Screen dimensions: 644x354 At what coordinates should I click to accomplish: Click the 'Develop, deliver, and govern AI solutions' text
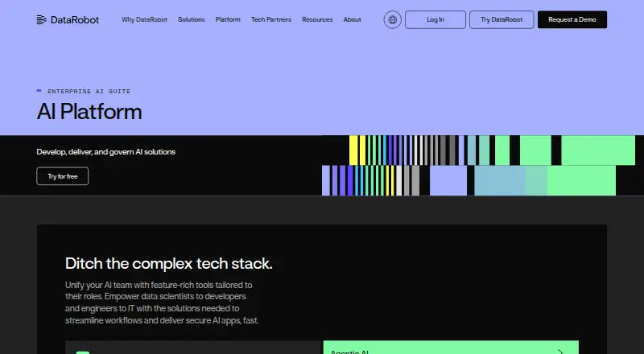(106, 152)
